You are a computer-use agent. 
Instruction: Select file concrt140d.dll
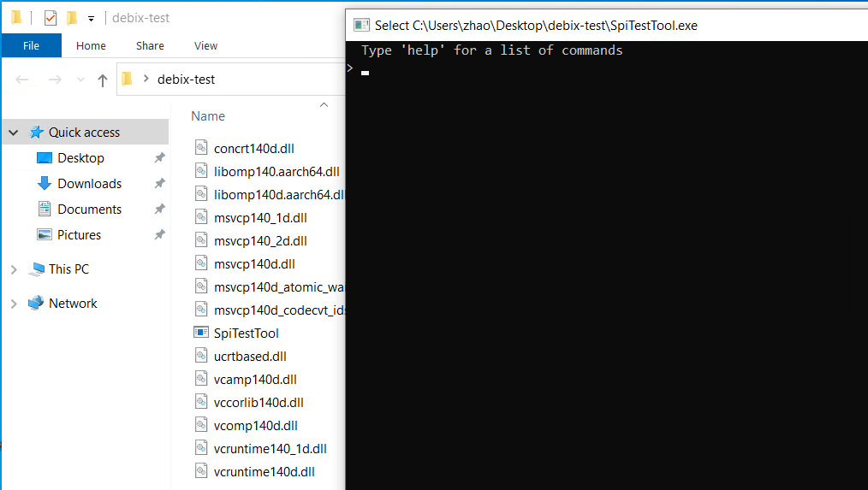(x=254, y=148)
